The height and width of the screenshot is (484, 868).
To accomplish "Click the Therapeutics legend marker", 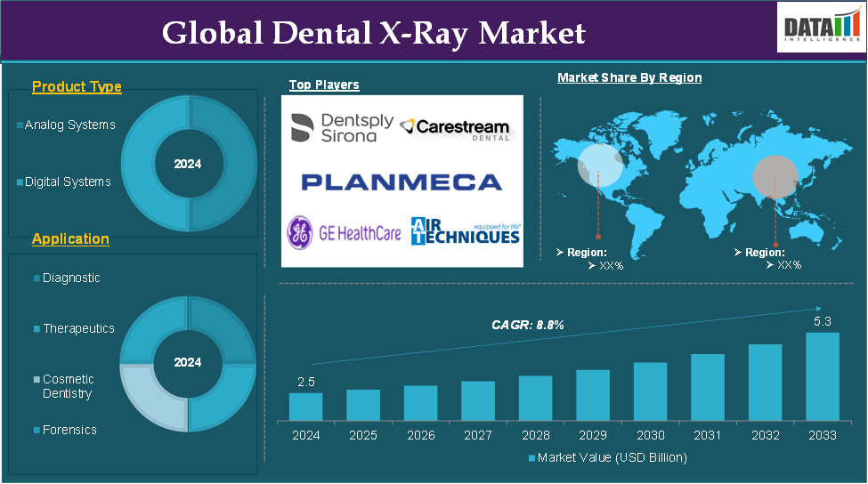I will pos(37,329).
